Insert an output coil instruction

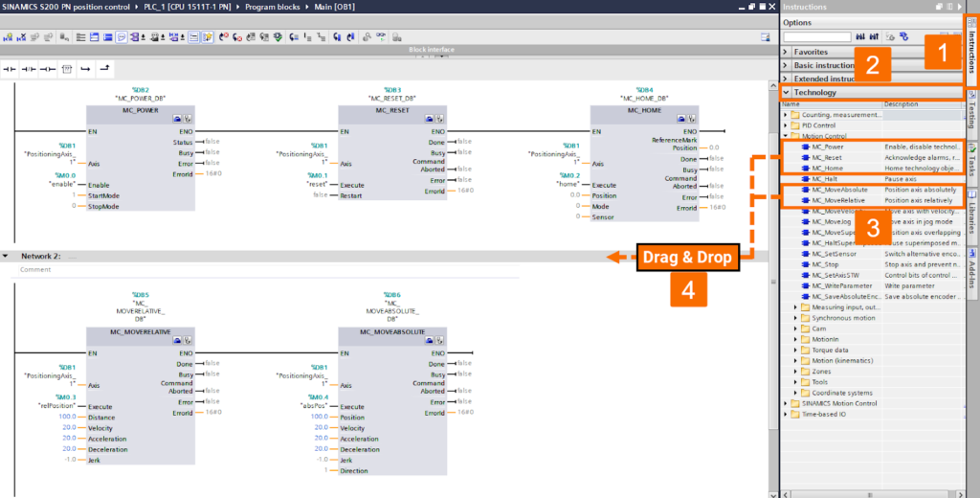pos(47,69)
